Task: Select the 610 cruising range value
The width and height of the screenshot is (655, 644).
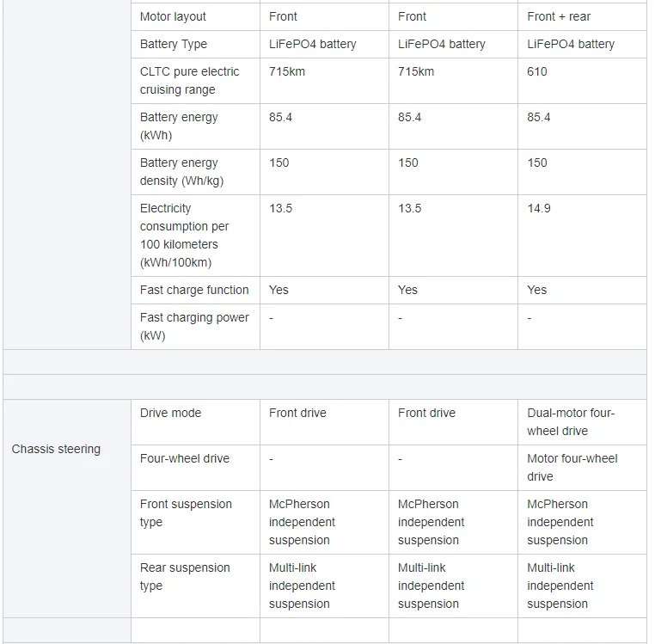Action: tap(537, 71)
